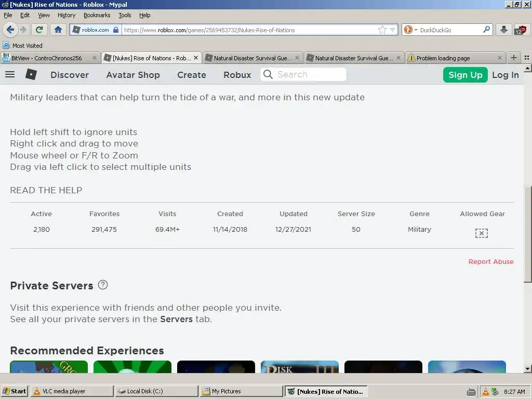Click the Military genre link
Screen dimensions: 532x399
pyautogui.click(x=419, y=229)
